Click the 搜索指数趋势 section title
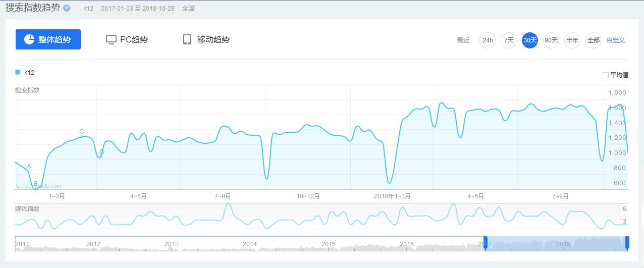The height and width of the screenshot is (268, 644). 32,8
